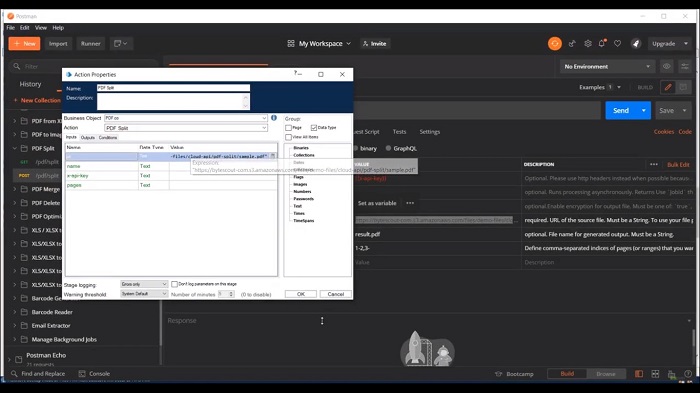The image size is (700, 393).
Task: Enable Don't log parameters on this stage
Action: pos(175,284)
